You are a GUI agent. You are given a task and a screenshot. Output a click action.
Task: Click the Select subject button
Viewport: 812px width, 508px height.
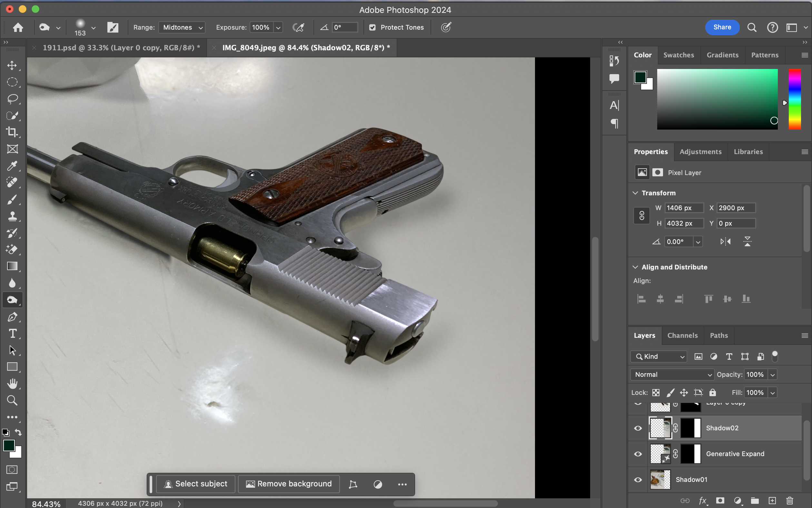196,484
